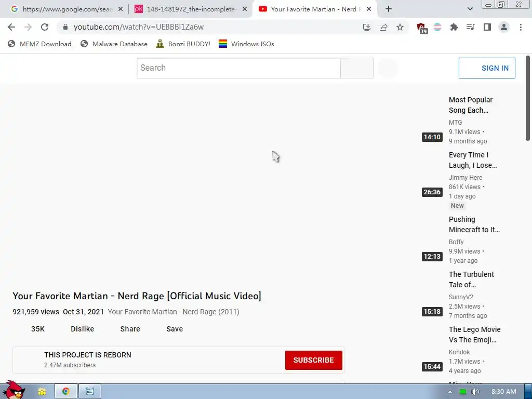Viewport: 532px width, 399px height.
Task: Click the browser forward arrow
Action: (28, 27)
